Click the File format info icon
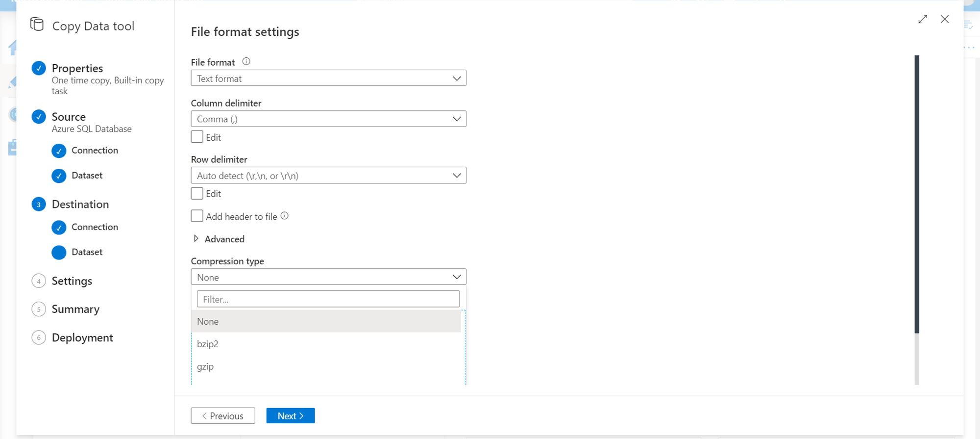Viewport: 980px width, 439px height. 246,62
